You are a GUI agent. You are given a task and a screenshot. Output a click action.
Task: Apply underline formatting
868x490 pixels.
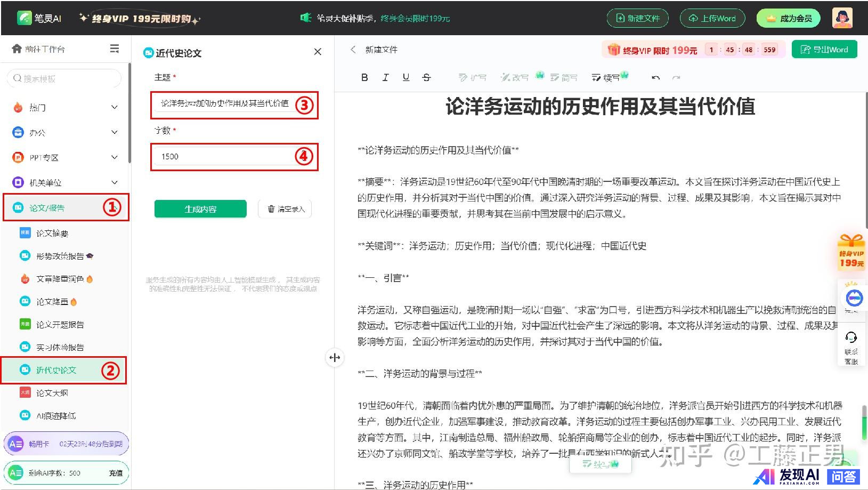coord(406,77)
